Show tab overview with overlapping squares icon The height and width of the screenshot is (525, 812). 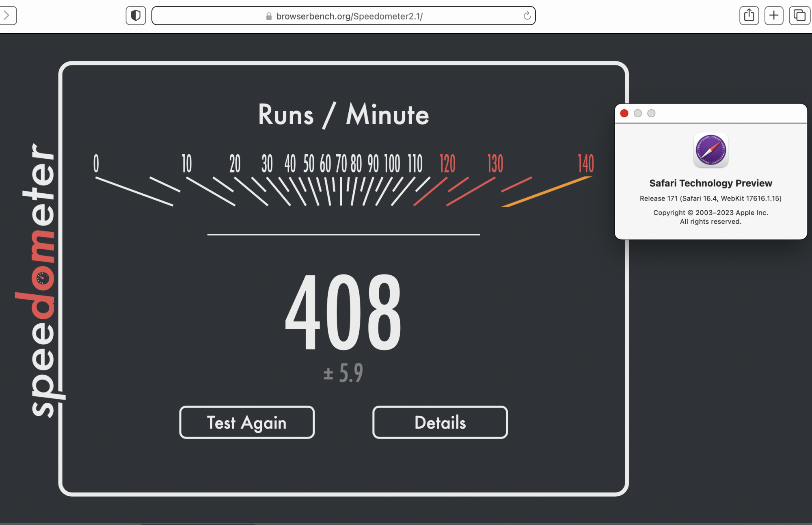coord(799,15)
